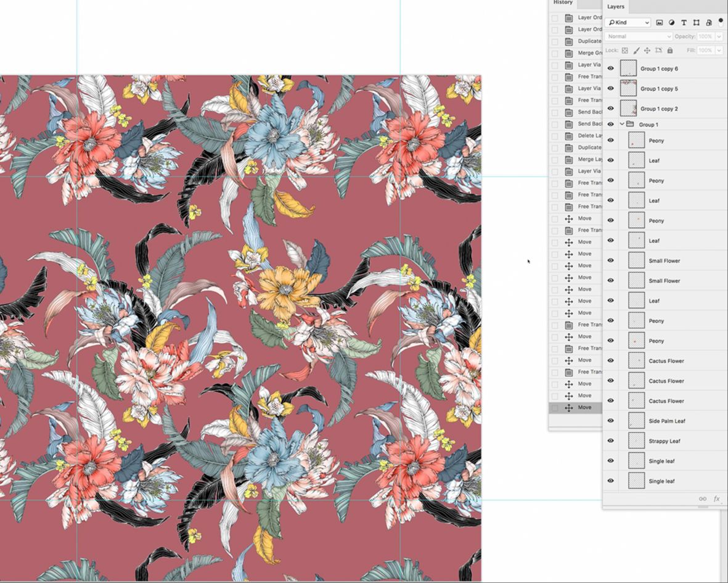Hide the Group 1 copy 6 layer
The image size is (728, 583).
(x=610, y=68)
